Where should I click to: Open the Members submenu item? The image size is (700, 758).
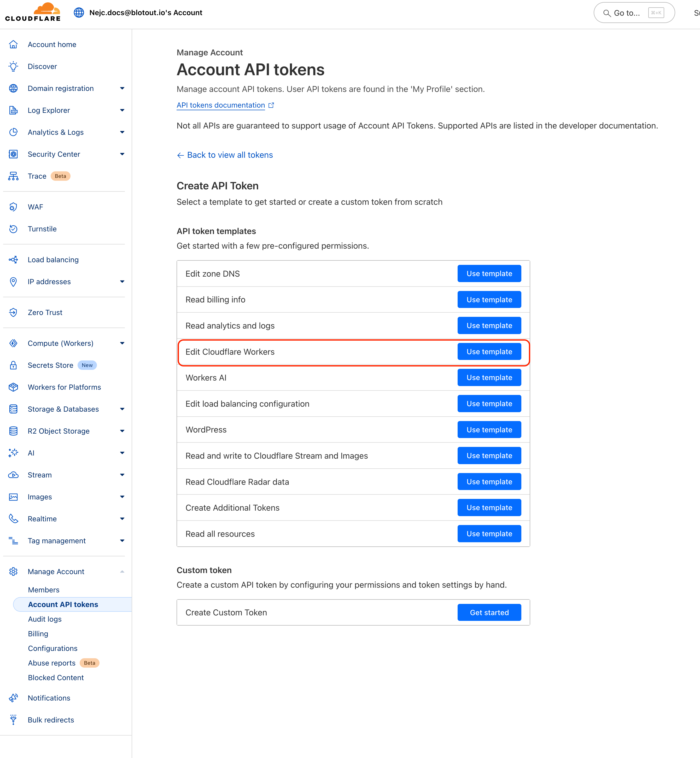click(44, 590)
